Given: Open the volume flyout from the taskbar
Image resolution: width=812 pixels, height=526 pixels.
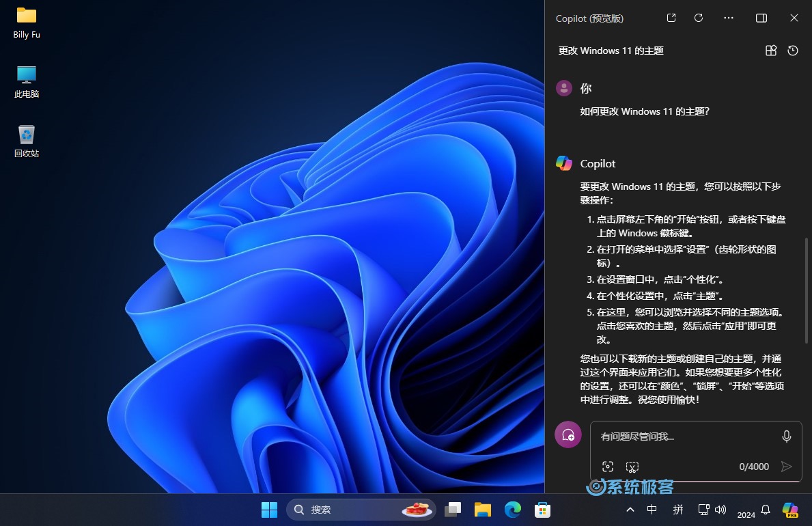Looking at the screenshot, I should pyautogui.click(x=721, y=510).
